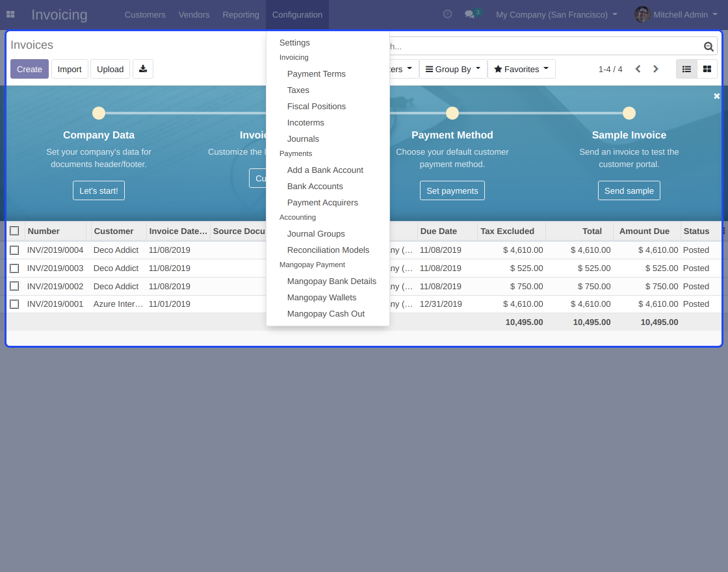Image resolution: width=728 pixels, height=572 pixels.
Task: Click the Let's start! button
Action: (98, 190)
